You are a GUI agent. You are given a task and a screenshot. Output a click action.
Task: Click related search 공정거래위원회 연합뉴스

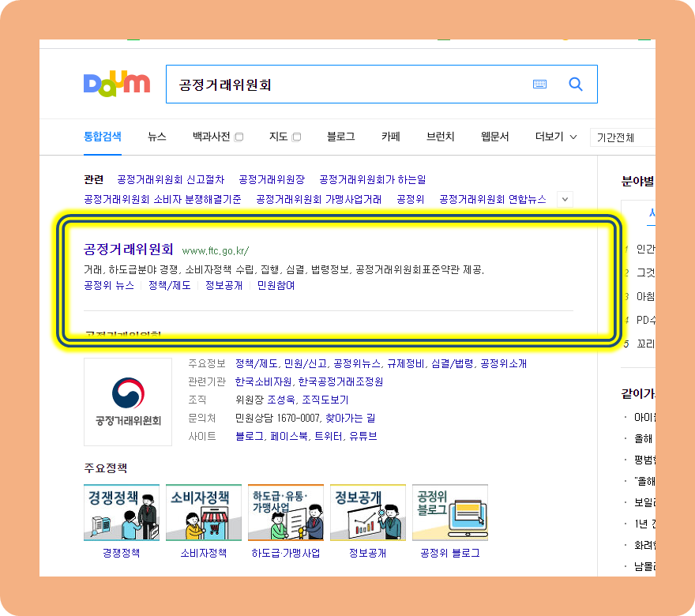point(493,200)
